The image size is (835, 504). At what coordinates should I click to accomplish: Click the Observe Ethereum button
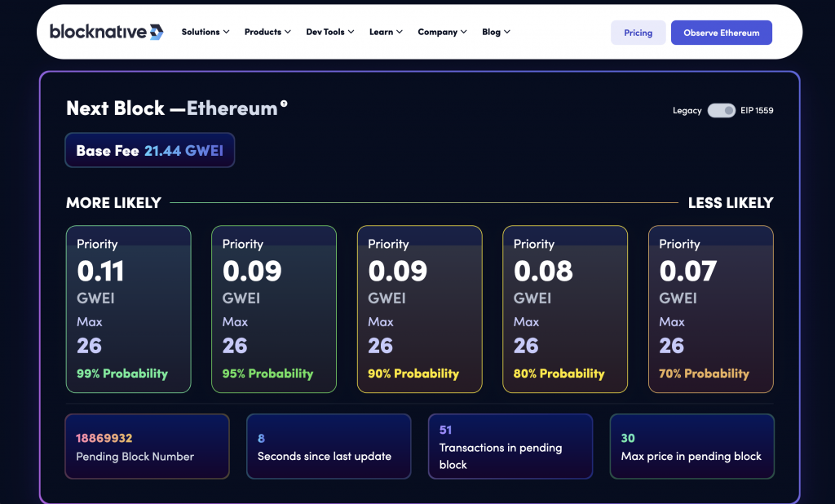pyautogui.click(x=722, y=33)
